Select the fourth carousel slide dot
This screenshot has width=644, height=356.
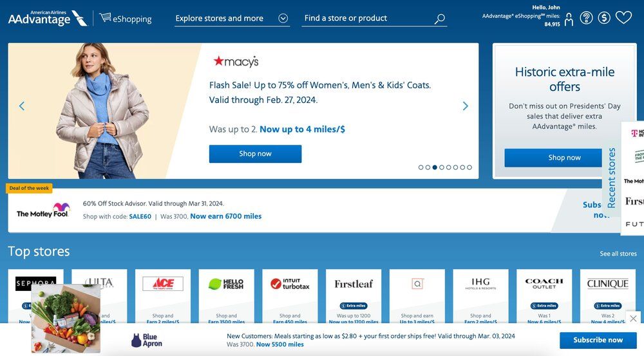point(442,167)
